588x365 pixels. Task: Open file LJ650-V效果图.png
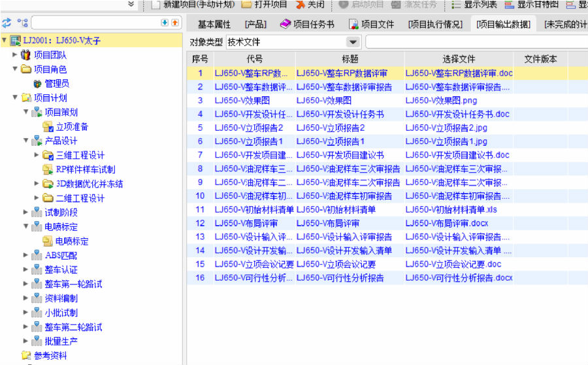pos(441,101)
